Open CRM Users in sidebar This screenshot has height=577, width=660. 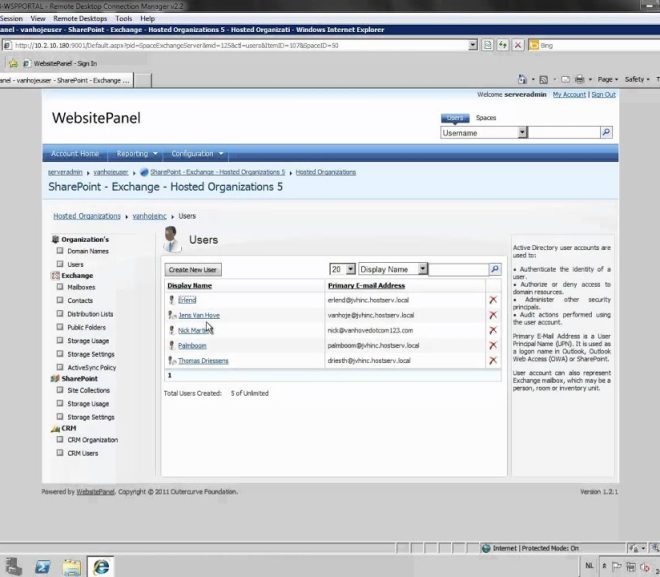click(82, 453)
